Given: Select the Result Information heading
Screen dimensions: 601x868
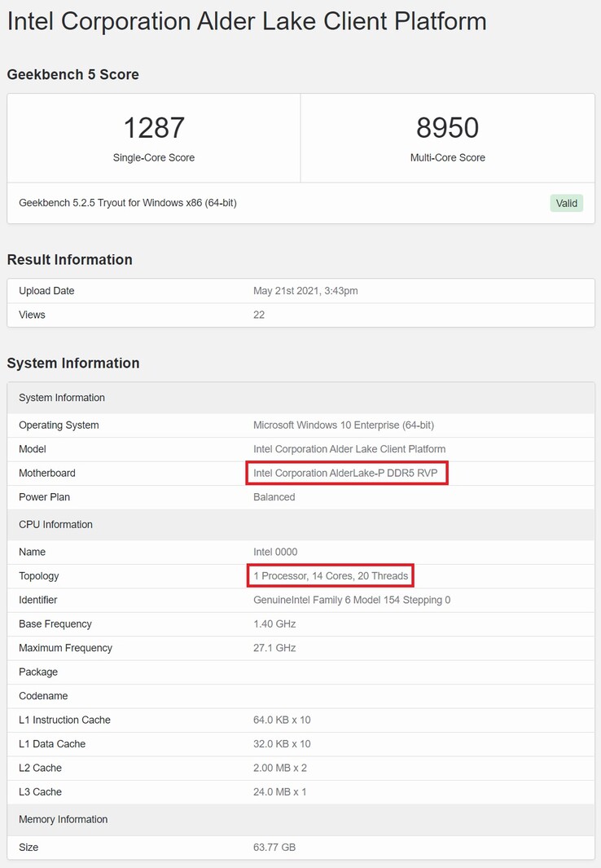Looking at the screenshot, I should click(x=70, y=260).
